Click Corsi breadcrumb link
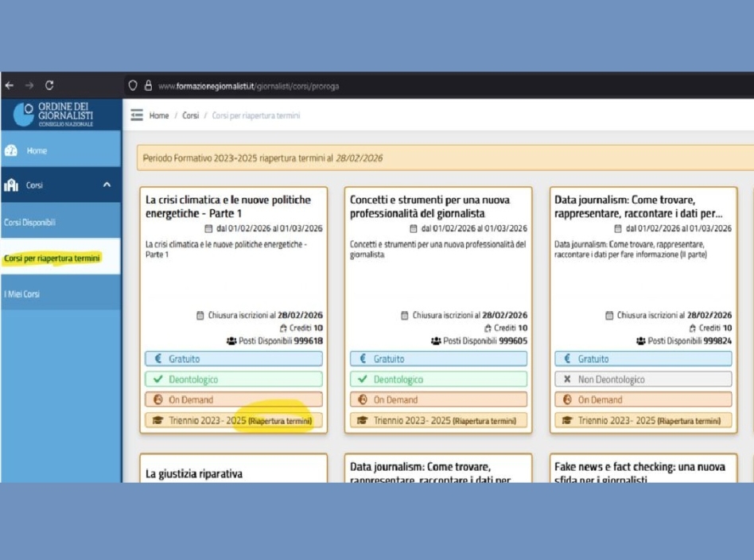This screenshot has height=560, width=754. tap(190, 115)
